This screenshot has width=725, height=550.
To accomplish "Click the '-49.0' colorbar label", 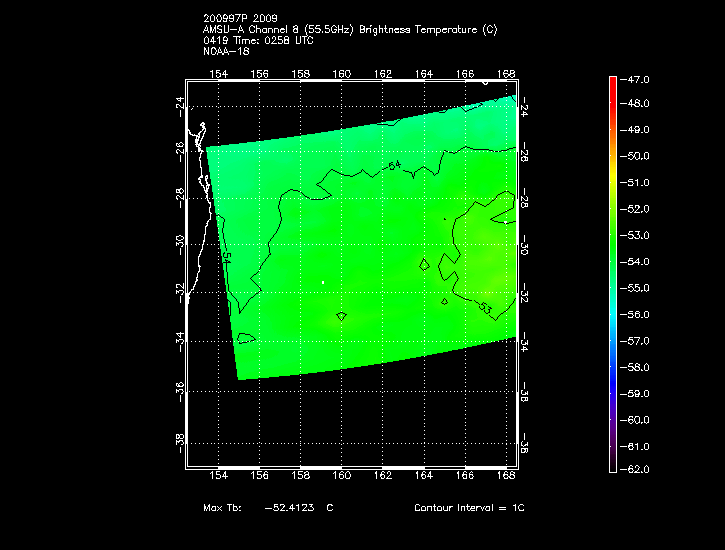I will click(634, 129).
